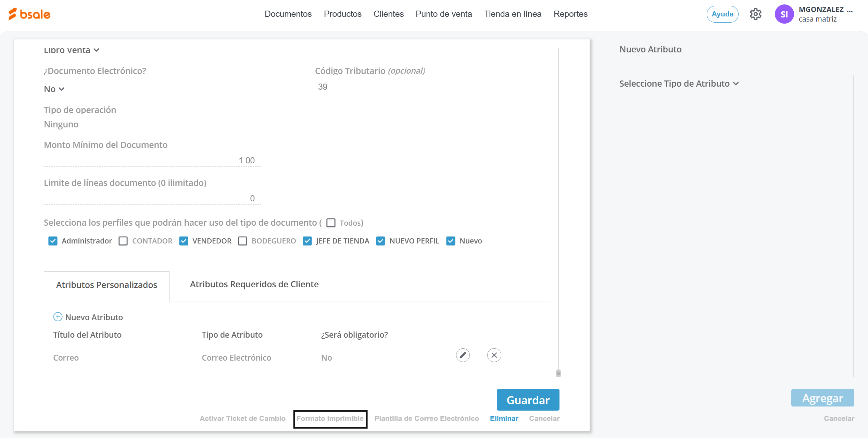Click the plus icon for Nuevo Atributo
Image resolution: width=868 pixels, height=438 pixels.
(58, 317)
